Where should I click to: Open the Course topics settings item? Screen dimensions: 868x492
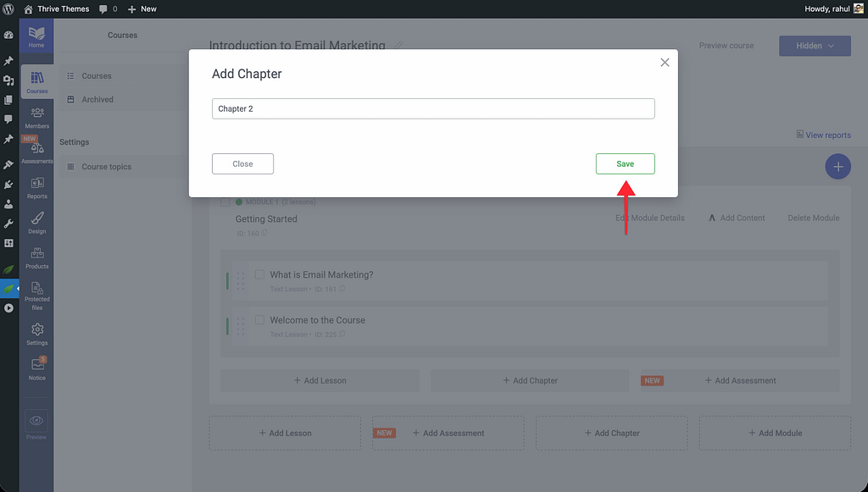tap(106, 167)
